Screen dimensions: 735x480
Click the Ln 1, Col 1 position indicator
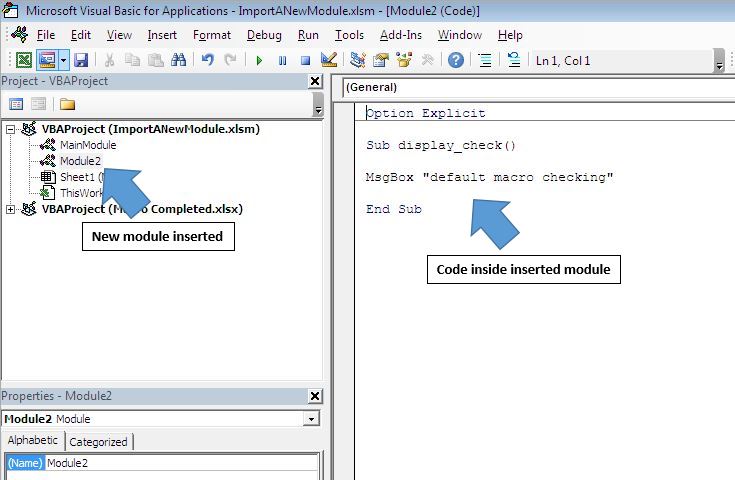(x=562, y=60)
